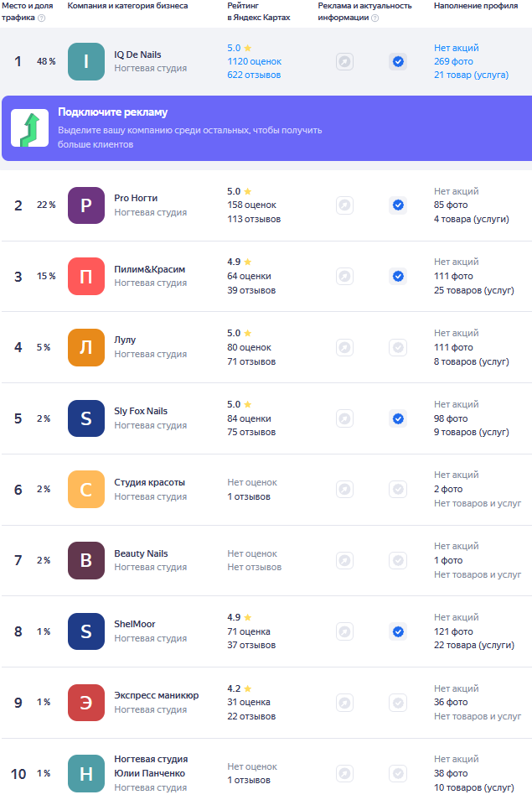The image size is (532, 805).
Task: Select the Студия красоты yellow avatar
Action: (86, 489)
